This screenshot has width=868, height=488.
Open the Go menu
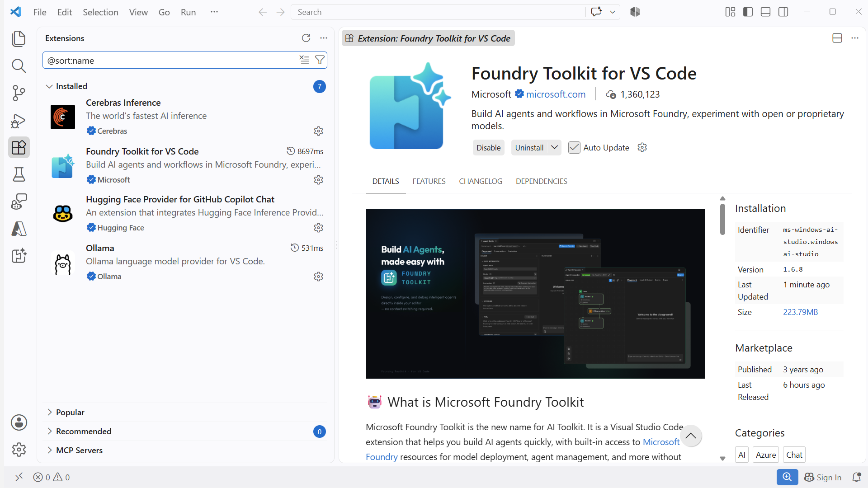click(164, 12)
